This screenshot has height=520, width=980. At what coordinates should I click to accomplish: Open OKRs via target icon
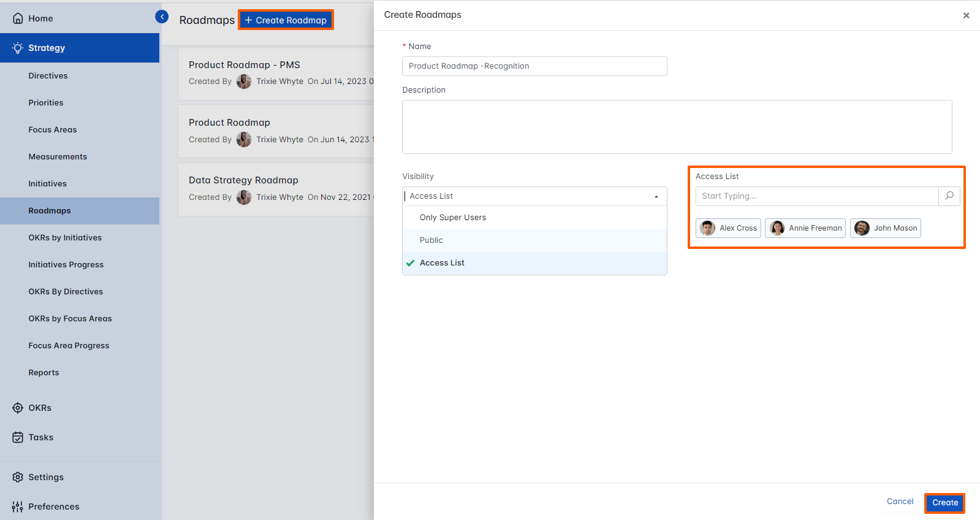pos(18,408)
